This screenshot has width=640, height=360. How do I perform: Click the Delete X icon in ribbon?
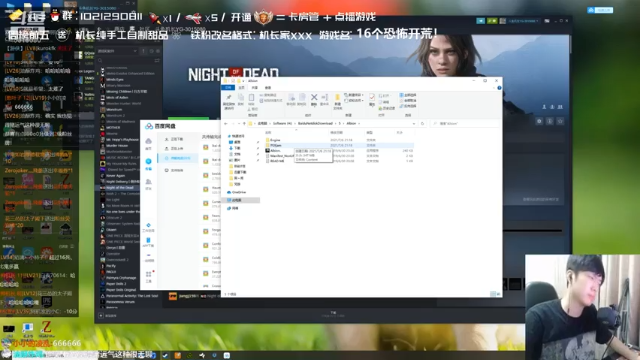tap(314, 99)
